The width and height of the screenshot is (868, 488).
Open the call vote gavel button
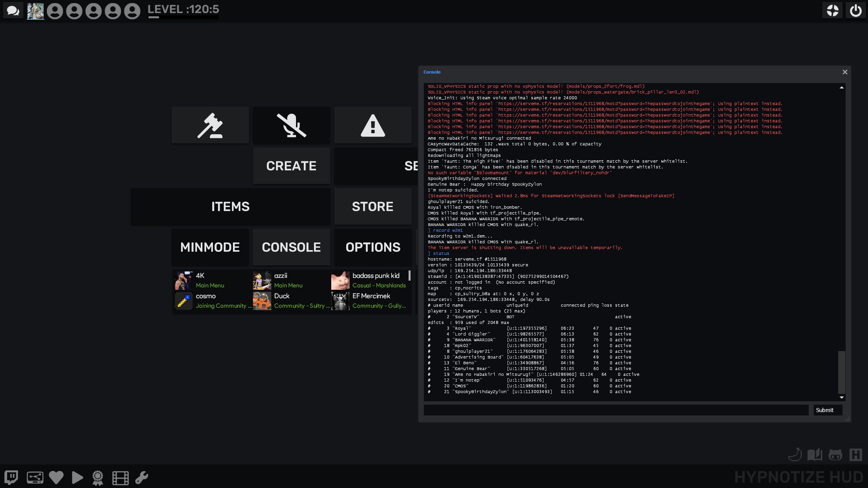pos(210,125)
